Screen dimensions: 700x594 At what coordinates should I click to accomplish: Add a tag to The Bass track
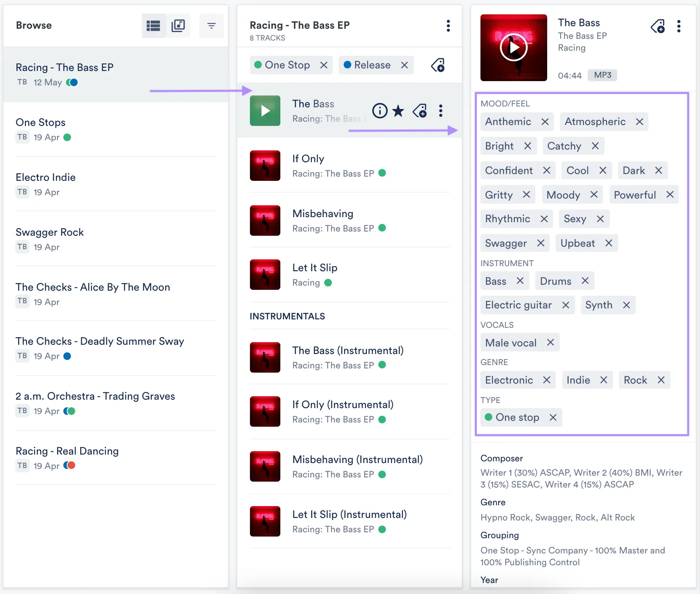pyautogui.click(x=421, y=111)
